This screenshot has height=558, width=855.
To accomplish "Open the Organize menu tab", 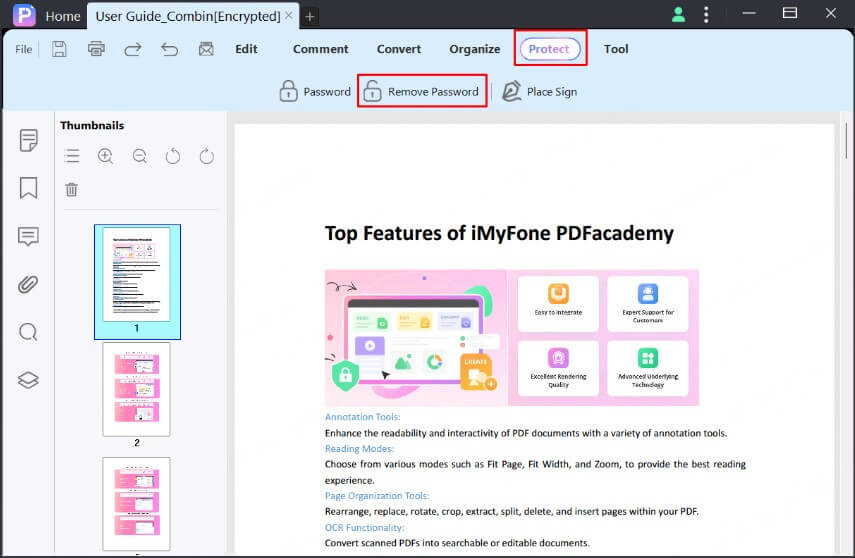I will coord(474,49).
